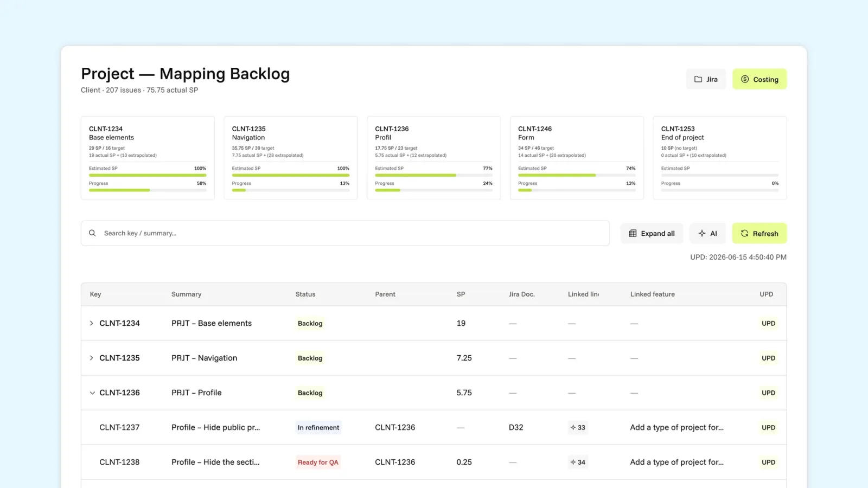Expand the CLNT-1235 row

click(92, 358)
